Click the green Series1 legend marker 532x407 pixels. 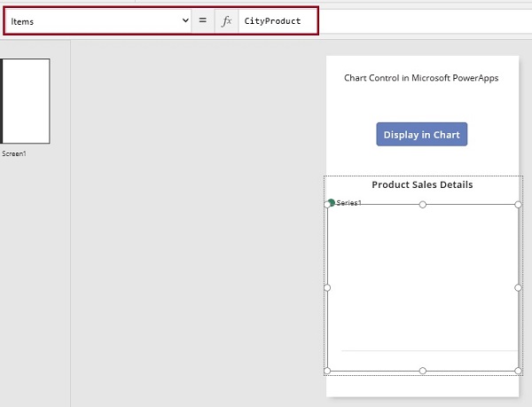[x=332, y=202]
